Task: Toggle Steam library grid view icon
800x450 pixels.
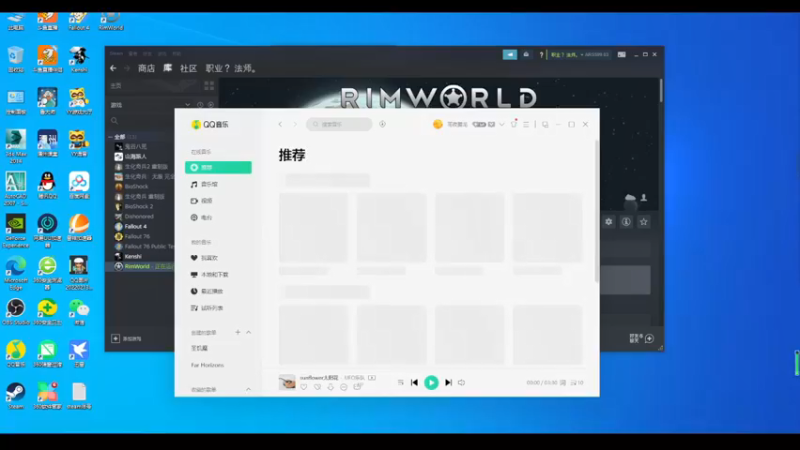Action: pyautogui.click(x=209, y=85)
